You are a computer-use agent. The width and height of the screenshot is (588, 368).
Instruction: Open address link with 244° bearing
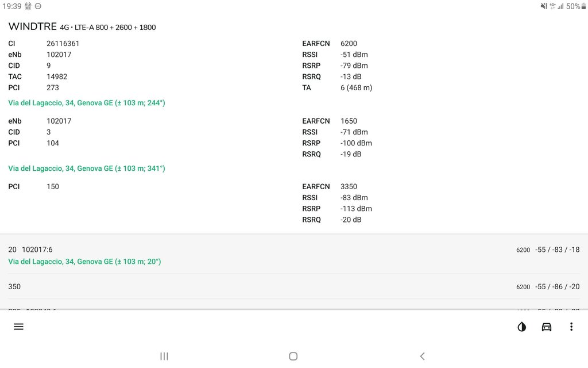tap(87, 103)
